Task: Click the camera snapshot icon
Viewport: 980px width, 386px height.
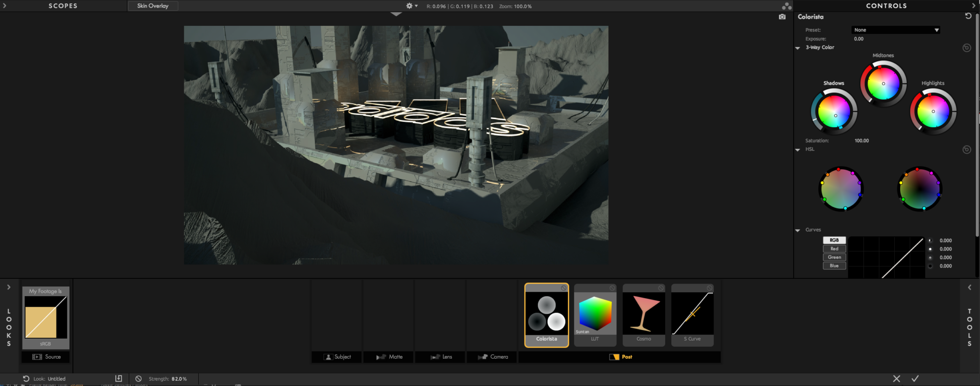Action: coord(782,17)
